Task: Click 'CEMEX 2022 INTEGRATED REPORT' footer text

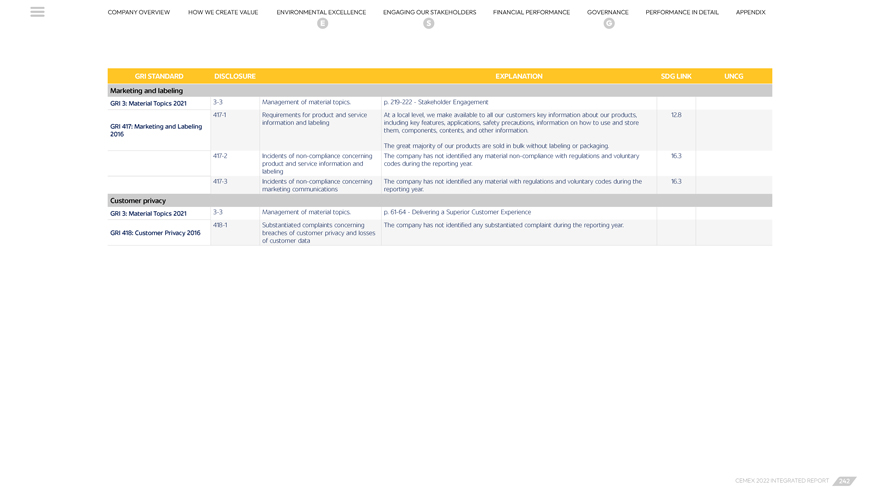Action: pos(782,481)
